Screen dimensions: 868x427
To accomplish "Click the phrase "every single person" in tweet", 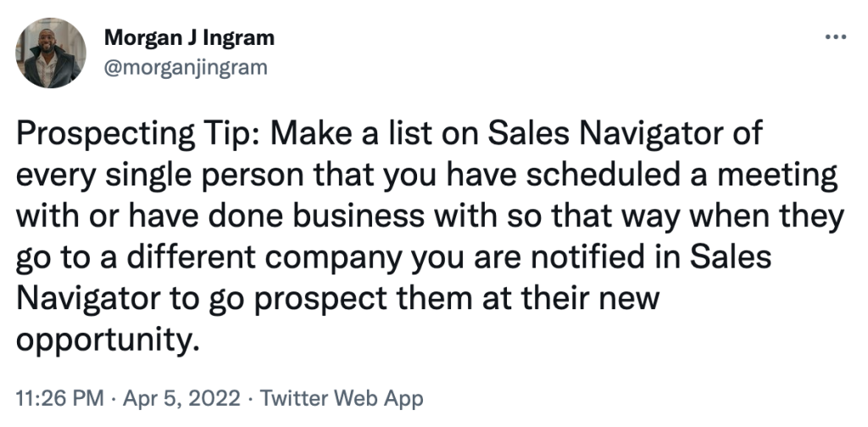I will pos(159,175).
